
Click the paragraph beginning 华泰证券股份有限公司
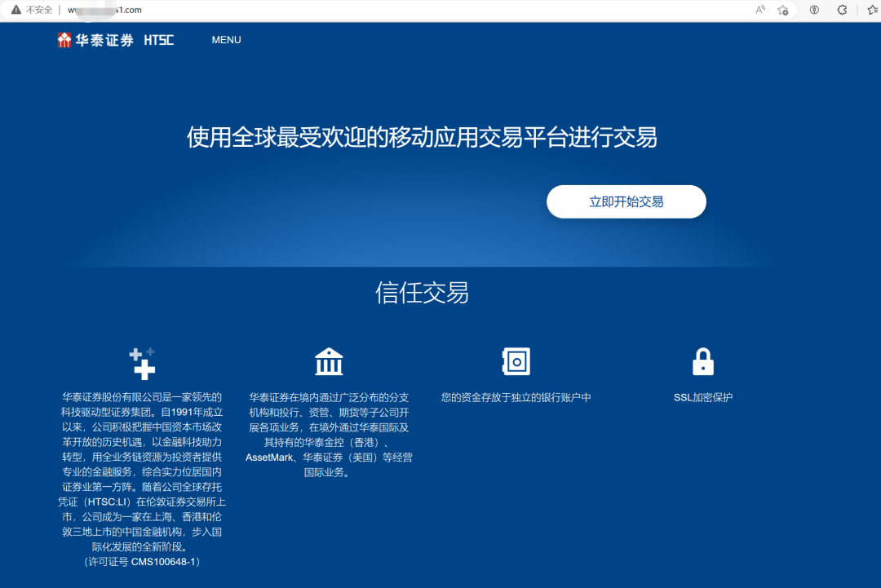142,480
